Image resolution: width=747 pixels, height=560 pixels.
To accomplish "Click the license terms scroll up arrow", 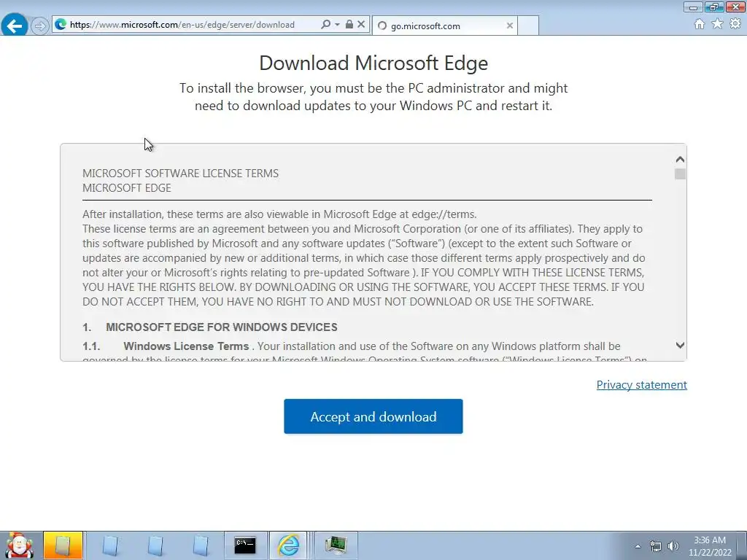I will click(x=681, y=160).
